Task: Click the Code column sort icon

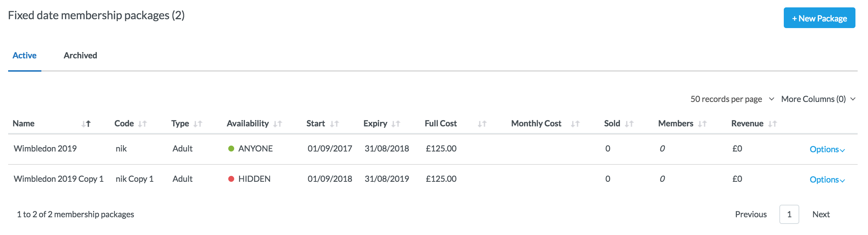Action: click(x=143, y=124)
